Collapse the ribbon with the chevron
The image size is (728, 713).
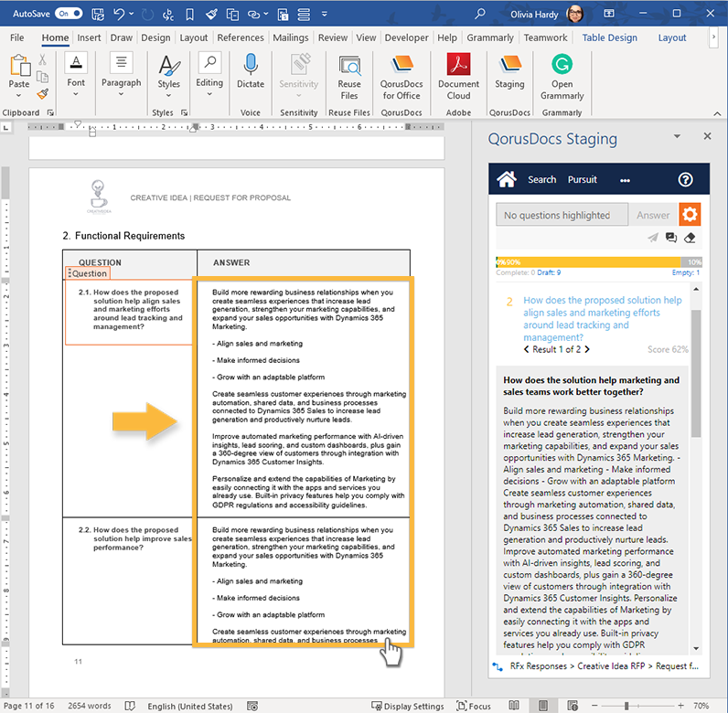(717, 113)
